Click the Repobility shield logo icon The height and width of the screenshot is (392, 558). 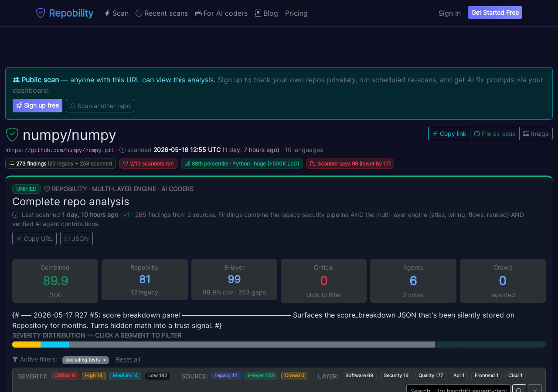[41, 13]
